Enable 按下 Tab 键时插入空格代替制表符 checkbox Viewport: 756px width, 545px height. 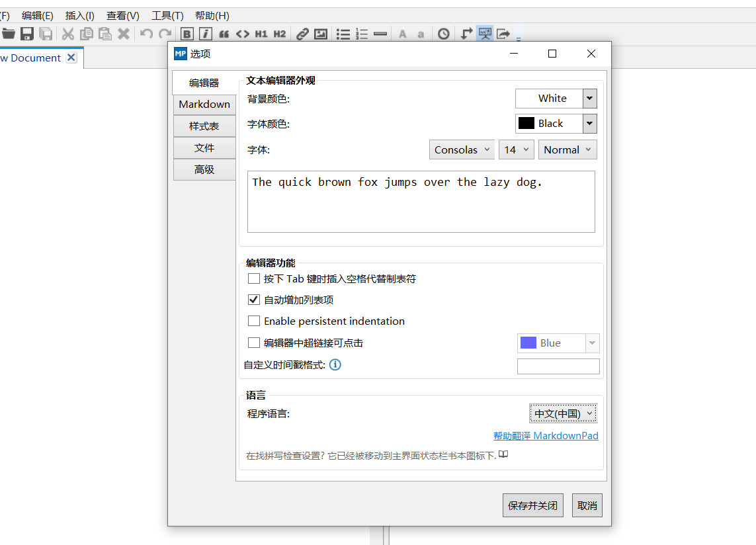point(253,278)
